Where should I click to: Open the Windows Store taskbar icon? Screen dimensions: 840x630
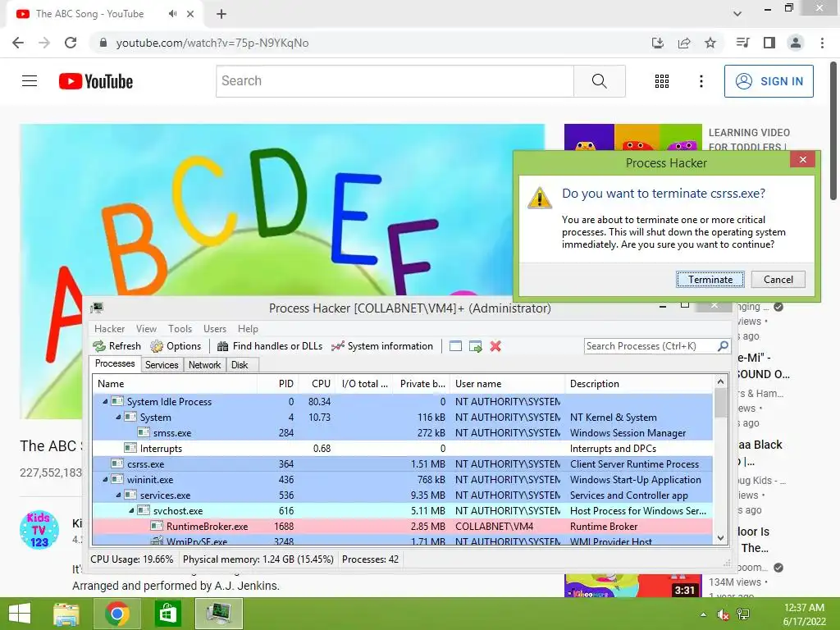coord(167,614)
